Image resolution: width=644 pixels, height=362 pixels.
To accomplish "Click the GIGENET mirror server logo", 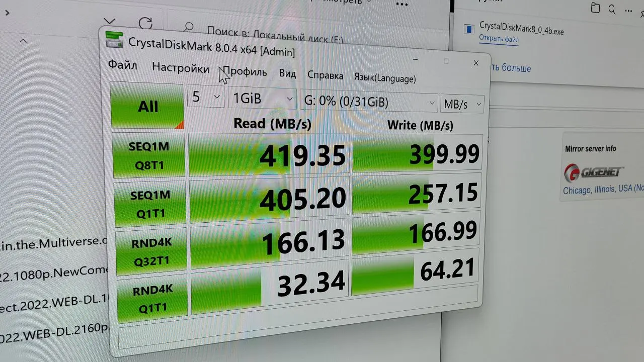I will point(594,172).
